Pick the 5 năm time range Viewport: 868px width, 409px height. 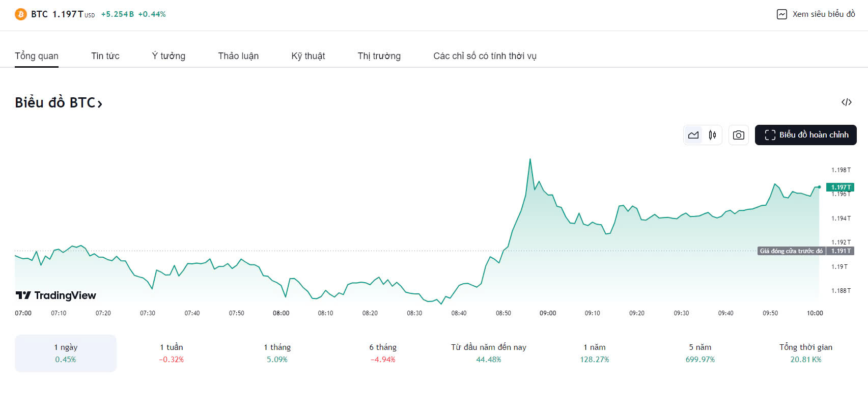pyautogui.click(x=700, y=353)
